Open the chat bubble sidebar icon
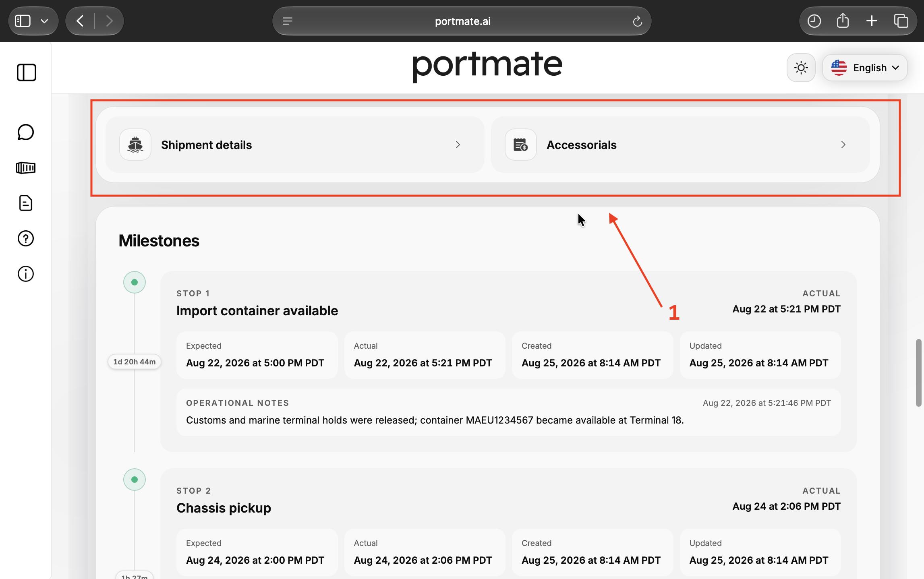The height and width of the screenshot is (579, 924). (x=26, y=132)
